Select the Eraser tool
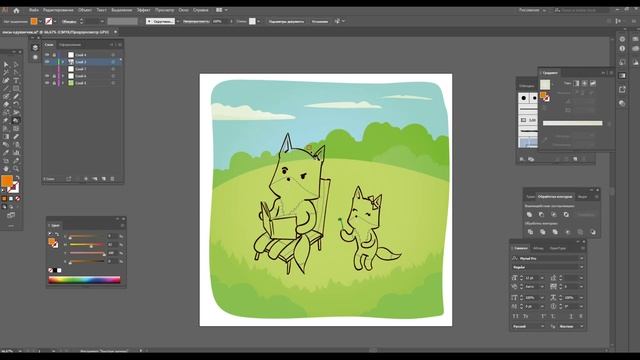Image resolution: width=640 pixels, height=360 pixels. click(6, 104)
